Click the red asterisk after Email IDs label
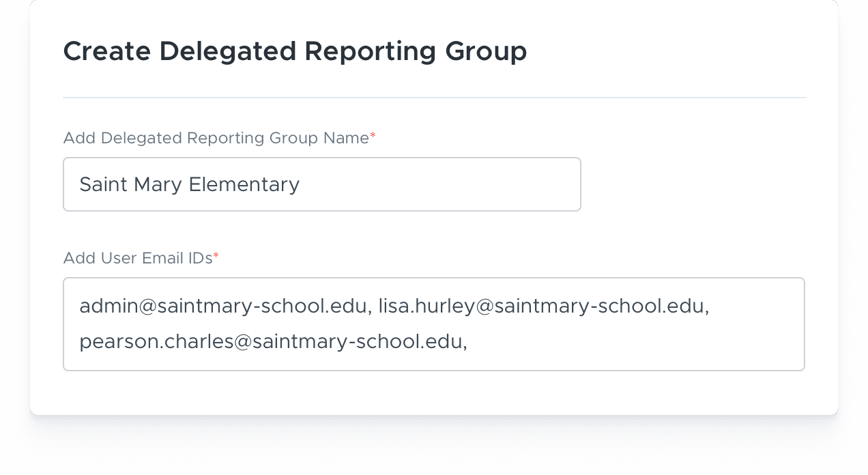 click(216, 258)
